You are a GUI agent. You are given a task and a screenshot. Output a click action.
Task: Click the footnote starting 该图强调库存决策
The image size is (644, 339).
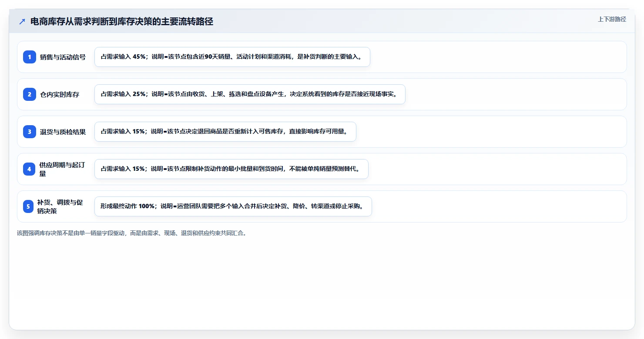point(133,233)
